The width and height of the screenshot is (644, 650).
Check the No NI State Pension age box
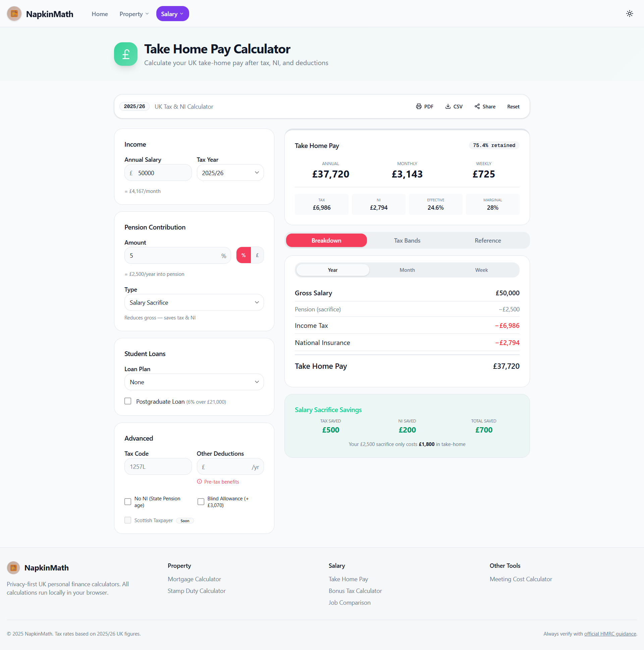[x=128, y=501]
